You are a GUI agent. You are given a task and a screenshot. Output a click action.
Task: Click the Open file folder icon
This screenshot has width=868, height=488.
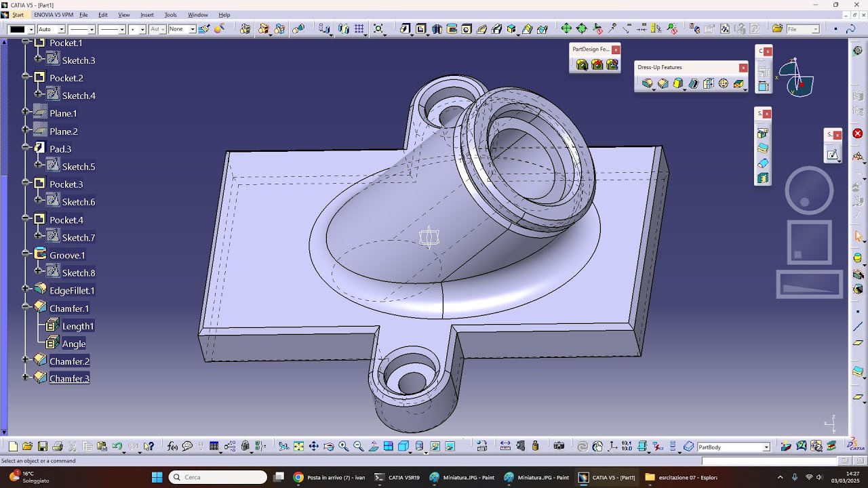click(27, 446)
